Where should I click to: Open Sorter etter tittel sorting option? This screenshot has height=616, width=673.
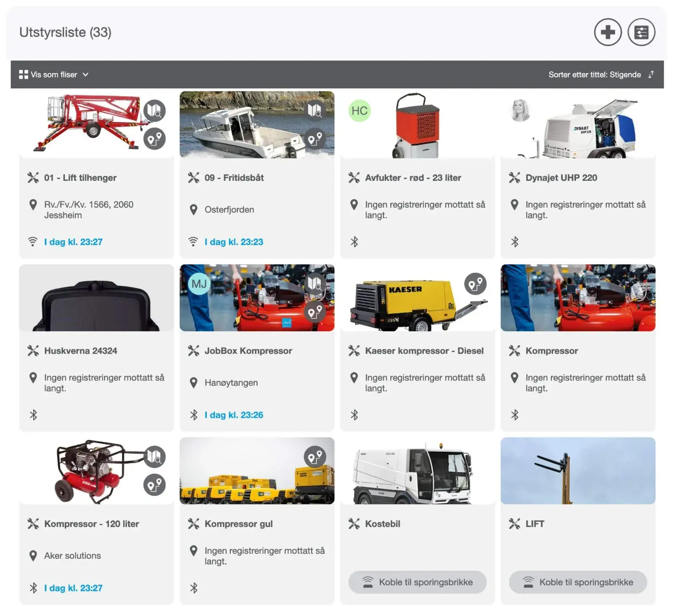[594, 74]
